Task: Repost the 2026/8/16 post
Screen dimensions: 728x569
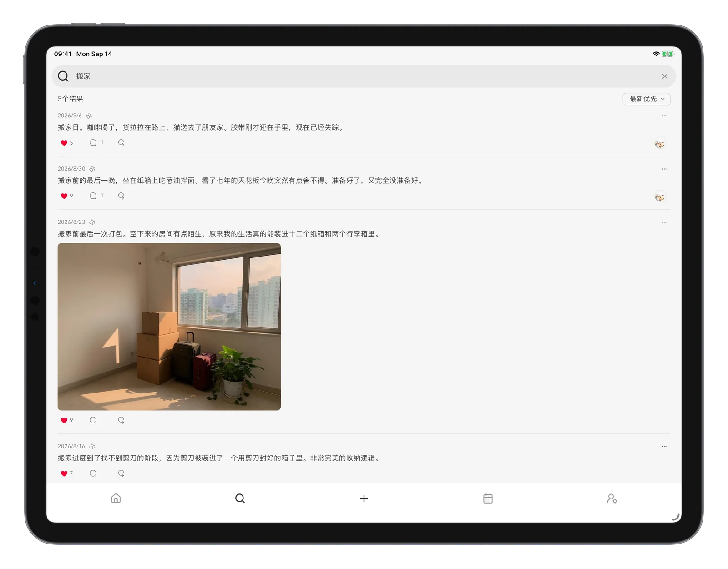Action: (x=121, y=473)
